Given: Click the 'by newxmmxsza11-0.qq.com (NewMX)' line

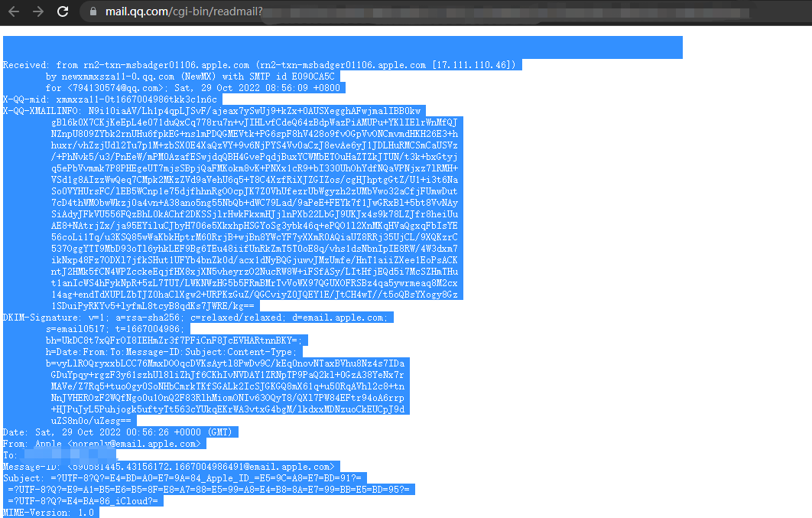Looking at the screenshot, I should click(x=190, y=77).
